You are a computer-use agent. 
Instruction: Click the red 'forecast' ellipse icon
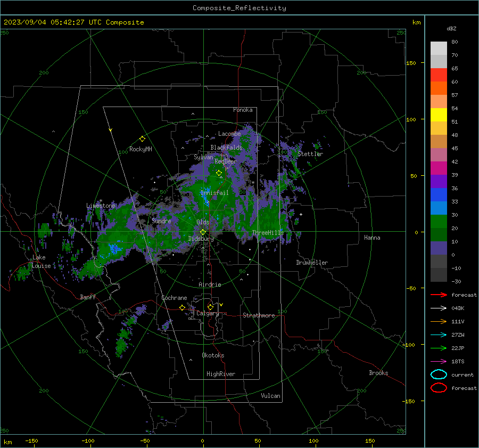click(439, 387)
